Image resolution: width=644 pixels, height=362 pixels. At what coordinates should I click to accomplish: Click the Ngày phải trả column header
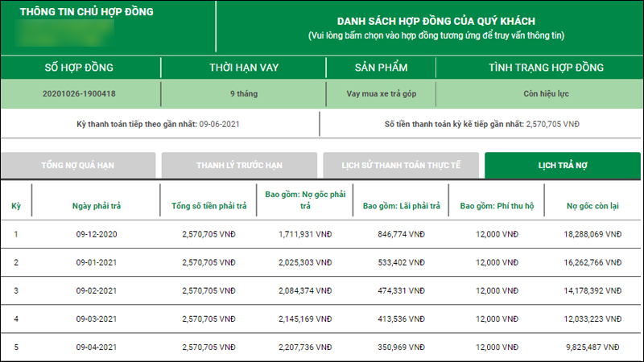[96, 206]
